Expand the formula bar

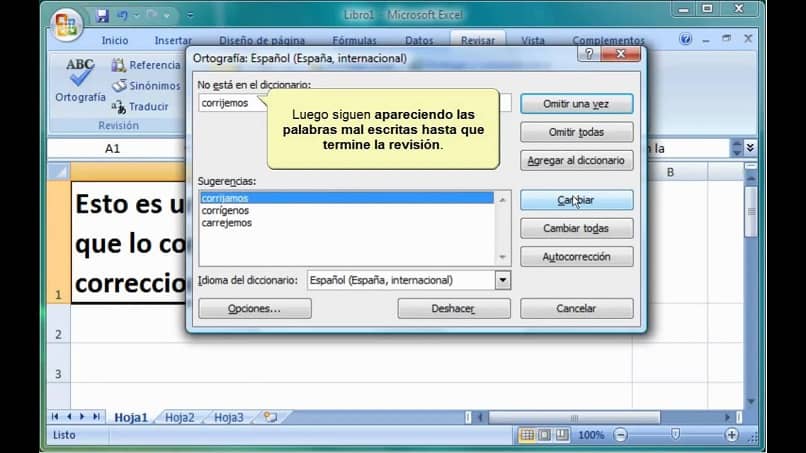click(750, 148)
